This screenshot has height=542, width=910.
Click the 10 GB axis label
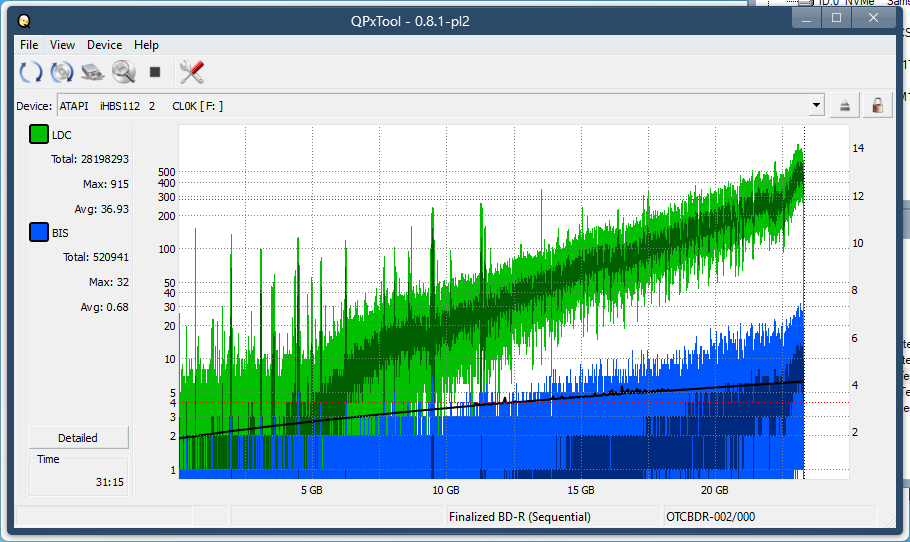pos(446,490)
